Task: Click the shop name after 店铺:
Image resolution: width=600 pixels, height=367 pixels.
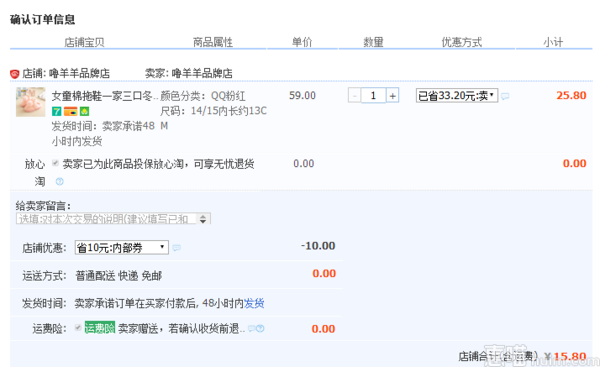Action: pos(79,73)
